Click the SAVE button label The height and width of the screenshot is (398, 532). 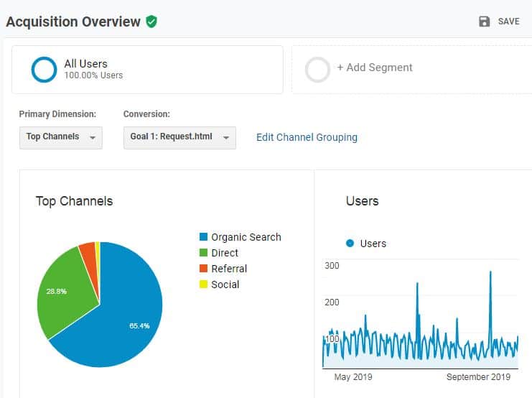pos(508,22)
